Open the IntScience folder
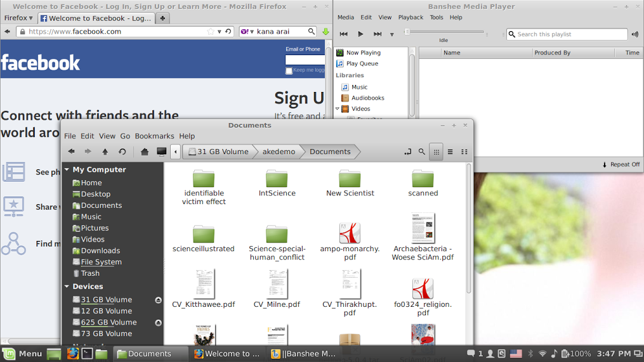The height and width of the screenshot is (362, 644). [x=277, y=183]
